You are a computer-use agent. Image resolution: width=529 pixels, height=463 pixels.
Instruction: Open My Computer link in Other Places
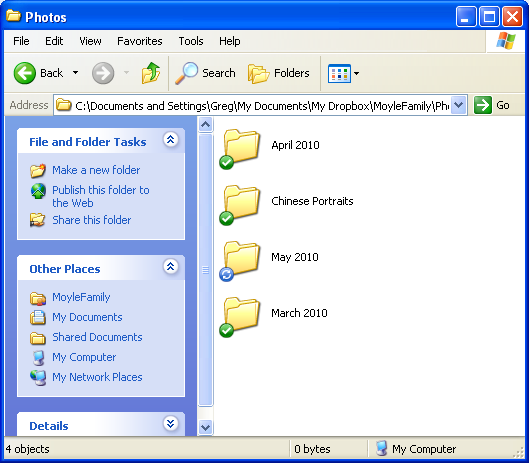[84, 357]
